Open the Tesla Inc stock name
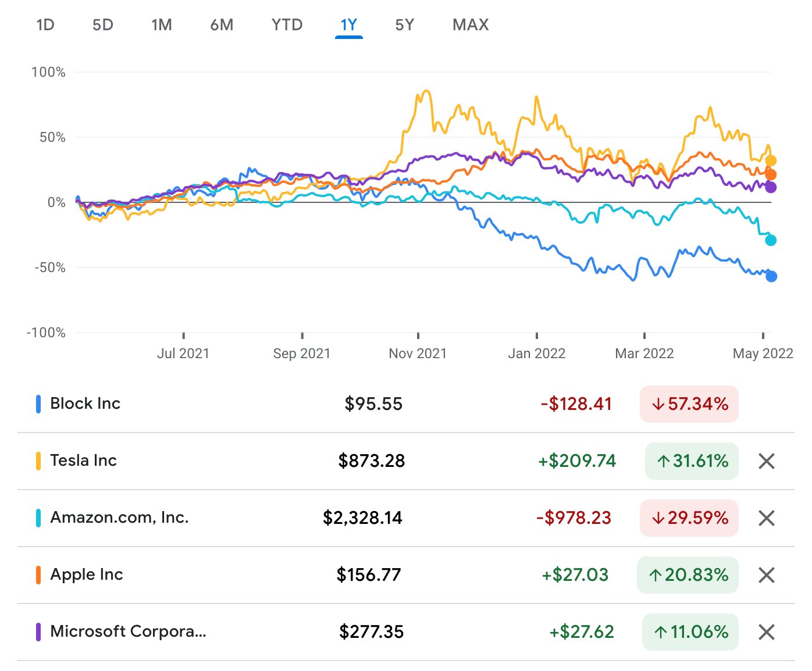812x671 pixels. coord(84,461)
